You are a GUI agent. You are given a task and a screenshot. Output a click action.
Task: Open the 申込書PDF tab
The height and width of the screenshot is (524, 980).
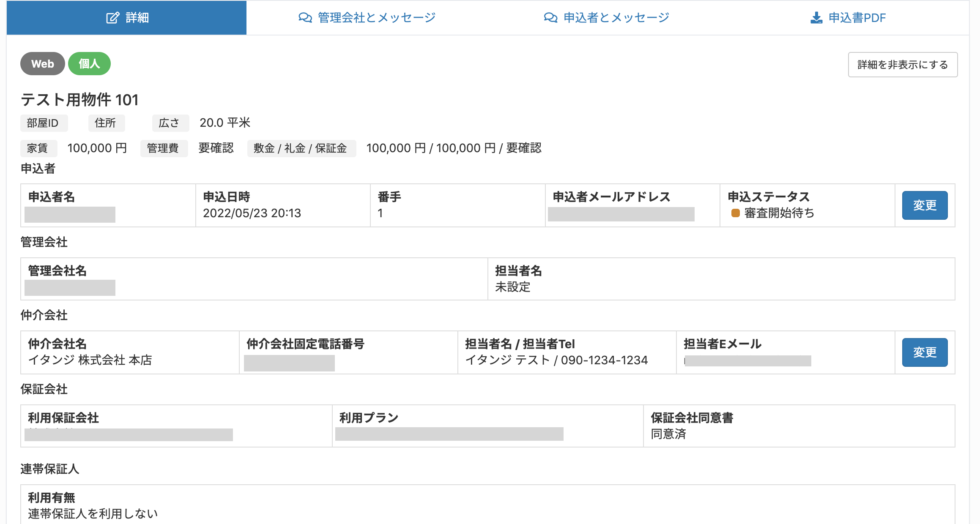pyautogui.click(x=848, y=18)
